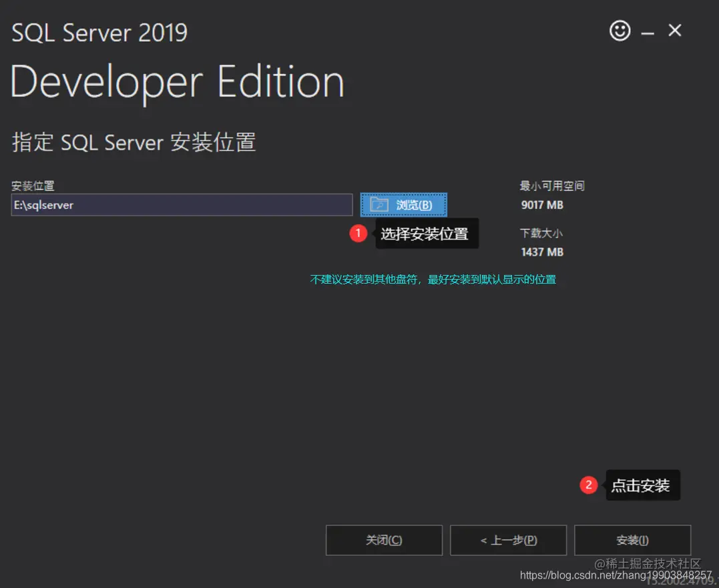The height and width of the screenshot is (588, 719).
Task: Click the 9017 MB minimum space value
Action: [542, 205]
